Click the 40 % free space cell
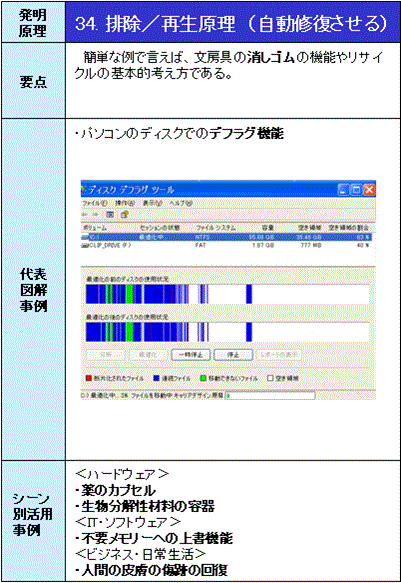The width and height of the screenshot is (401, 583). coord(363,245)
